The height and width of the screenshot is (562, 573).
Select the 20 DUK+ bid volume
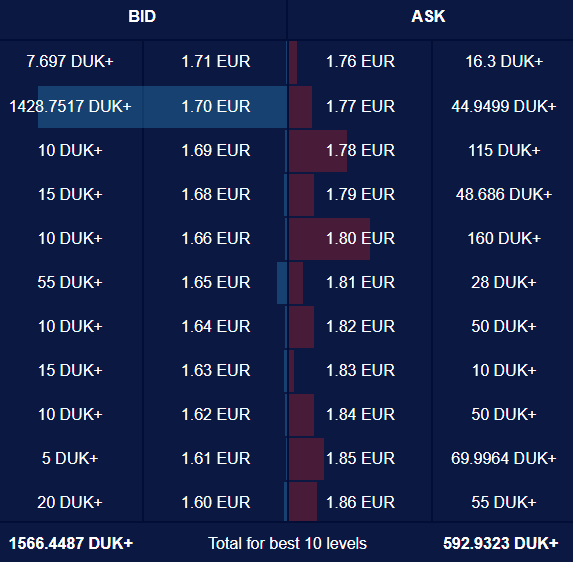(70, 502)
